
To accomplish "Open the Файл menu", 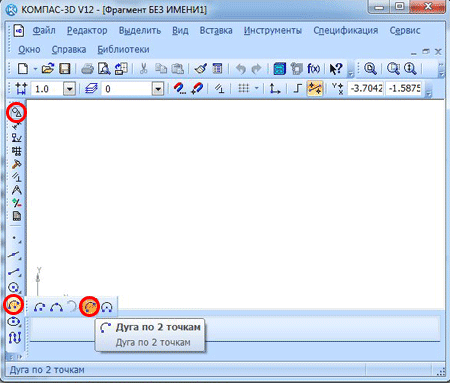I will [44, 31].
